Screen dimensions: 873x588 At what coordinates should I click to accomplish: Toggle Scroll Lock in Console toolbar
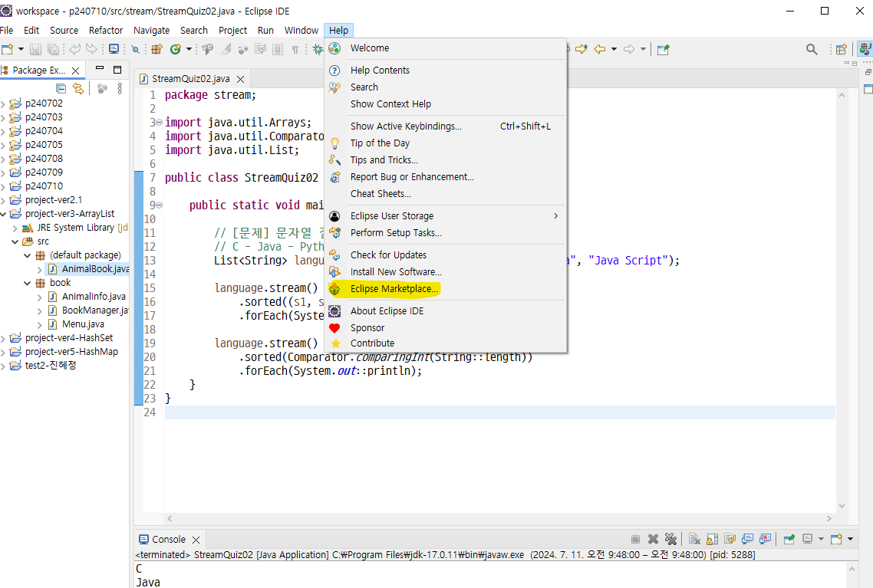(x=712, y=539)
